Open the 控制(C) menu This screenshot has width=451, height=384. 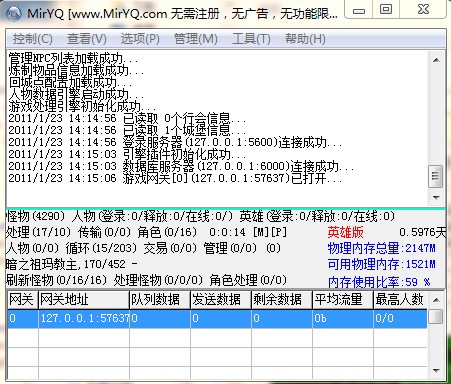click(33, 39)
